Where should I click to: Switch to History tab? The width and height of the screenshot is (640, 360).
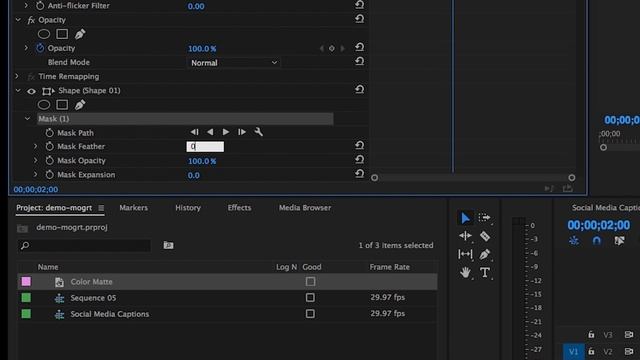[188, 208]
